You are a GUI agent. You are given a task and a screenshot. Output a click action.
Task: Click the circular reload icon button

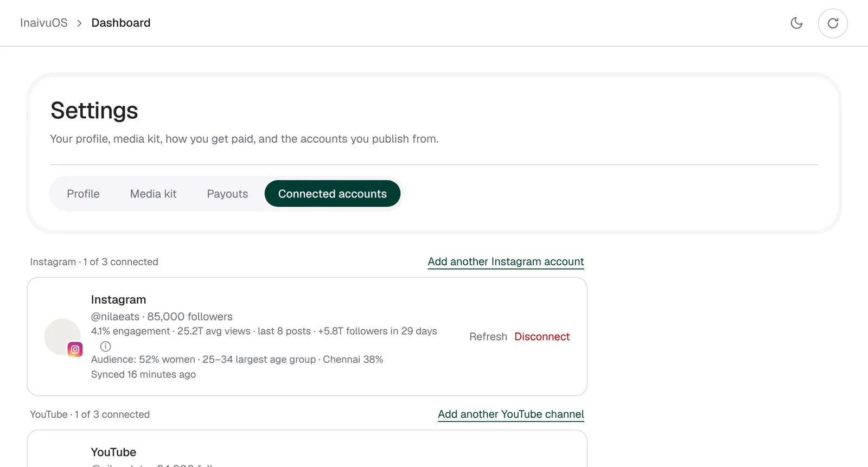(x=833, y=23)
